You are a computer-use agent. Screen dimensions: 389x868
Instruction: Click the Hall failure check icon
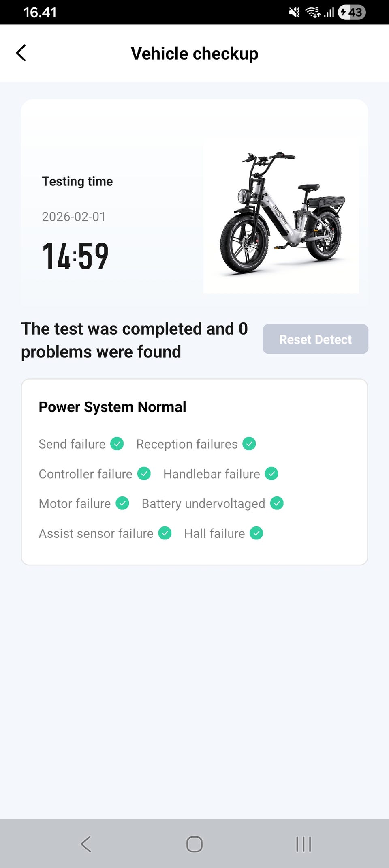256,533
